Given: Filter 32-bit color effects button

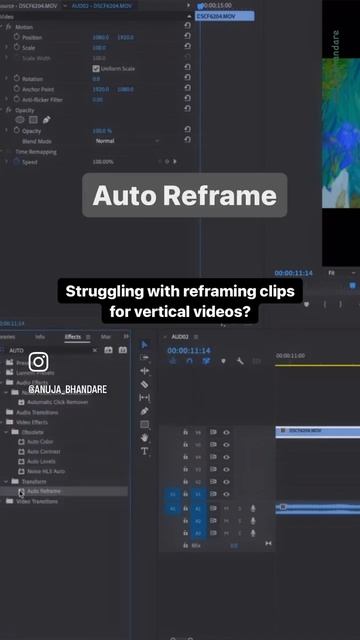Looking at the screenshot, I should [122, 350].
